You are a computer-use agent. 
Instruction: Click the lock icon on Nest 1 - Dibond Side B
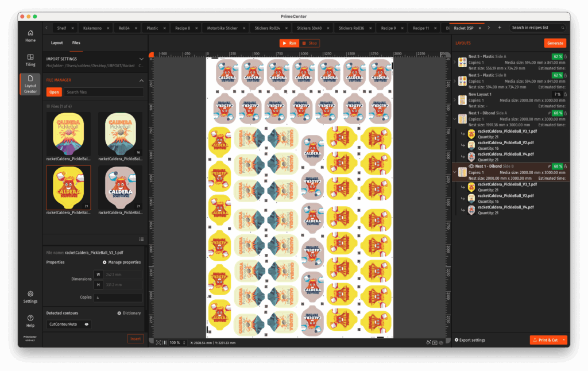566,166
